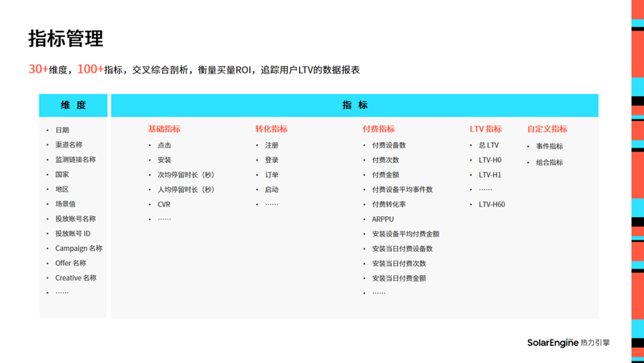This screenshot has height=363, width=644.
Task: Click the 基础指标 heading
Action: [x=164, y=129]
